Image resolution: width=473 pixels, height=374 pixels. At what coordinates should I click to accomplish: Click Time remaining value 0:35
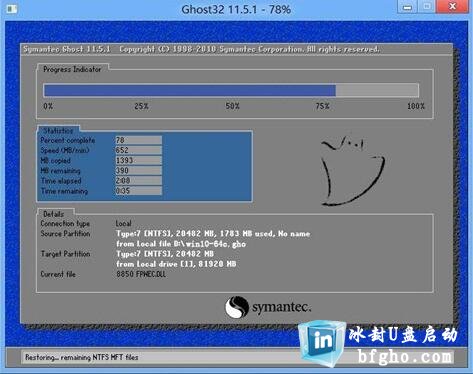point(139,191)
